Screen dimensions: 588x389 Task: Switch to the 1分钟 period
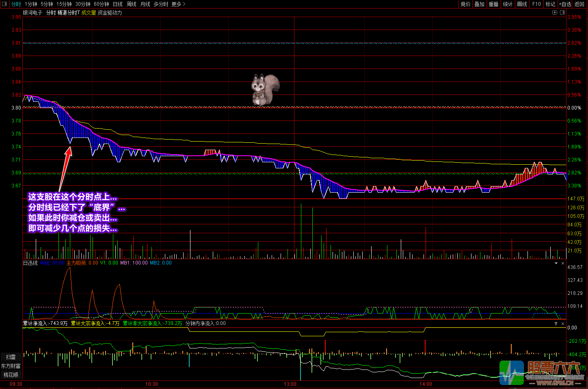(31, 4)
